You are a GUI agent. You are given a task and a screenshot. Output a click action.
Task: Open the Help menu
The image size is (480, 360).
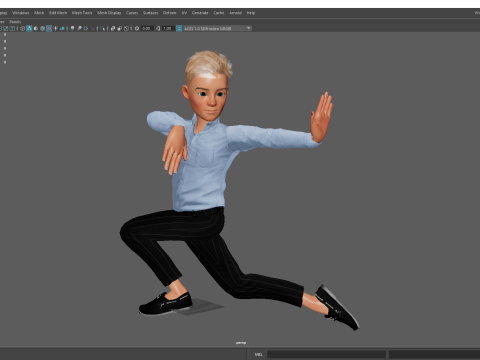click(251, 13)
